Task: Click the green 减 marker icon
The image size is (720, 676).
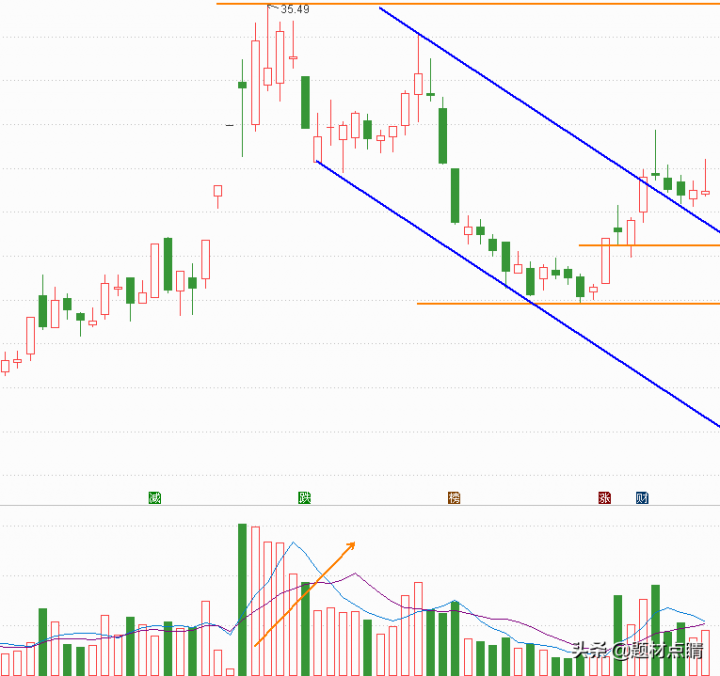Action: tap(154, 497)
